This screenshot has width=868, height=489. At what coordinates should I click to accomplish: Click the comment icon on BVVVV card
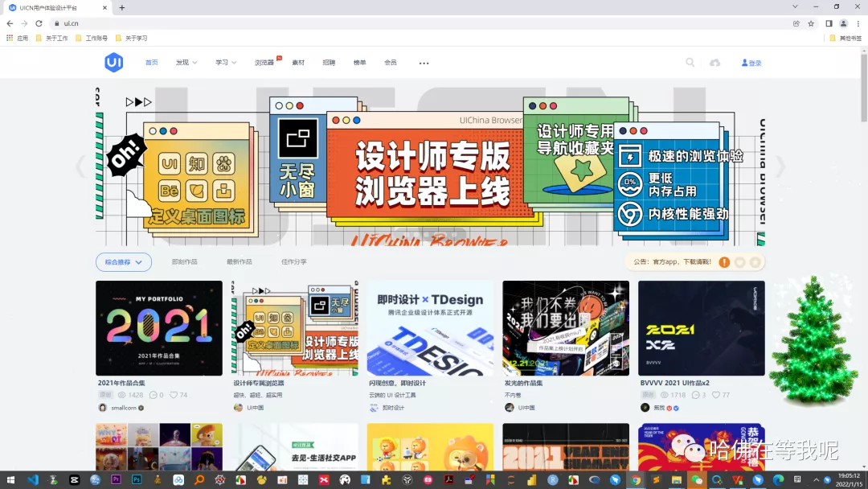(x=696, y=395)
